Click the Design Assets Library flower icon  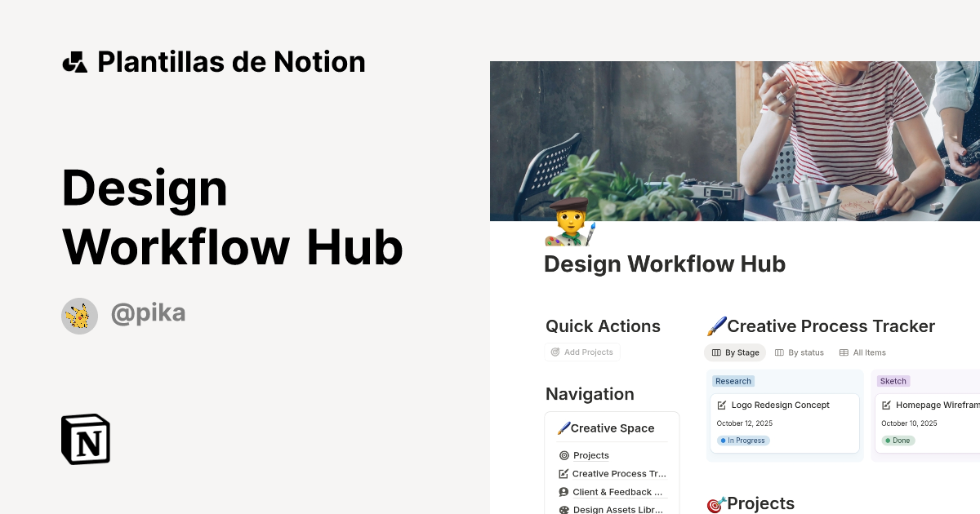click(x=563, y=510)
